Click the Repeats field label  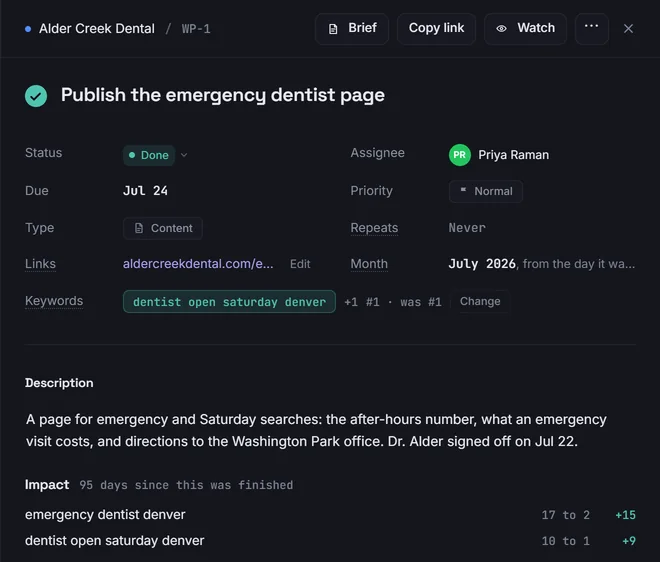coord(374,228)
